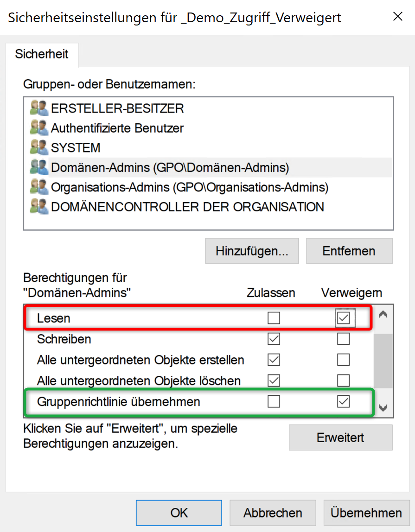
Task: Click the ERSTELLER-BESITZER group icon
Action: point(39,108)
